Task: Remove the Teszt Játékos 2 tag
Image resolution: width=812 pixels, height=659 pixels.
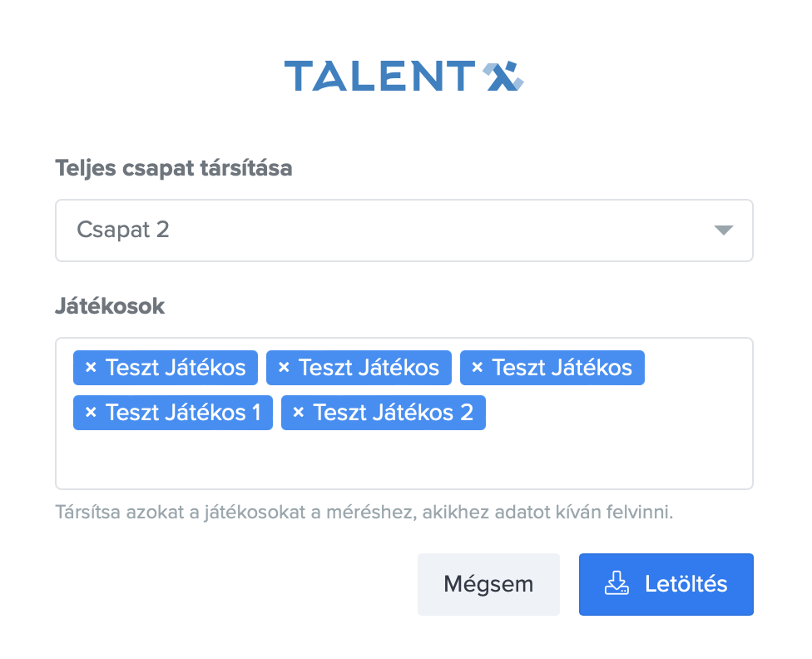Action: (299, 413)
